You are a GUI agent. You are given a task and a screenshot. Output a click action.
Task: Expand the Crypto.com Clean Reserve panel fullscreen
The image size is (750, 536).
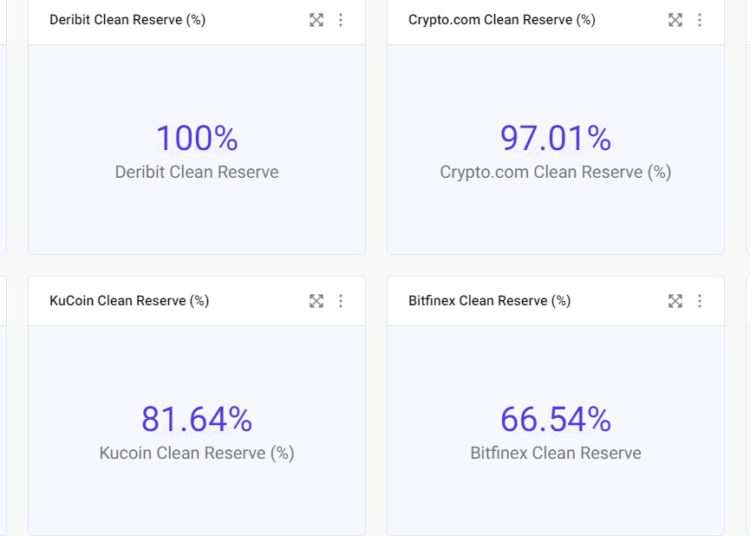coord(675,20)
